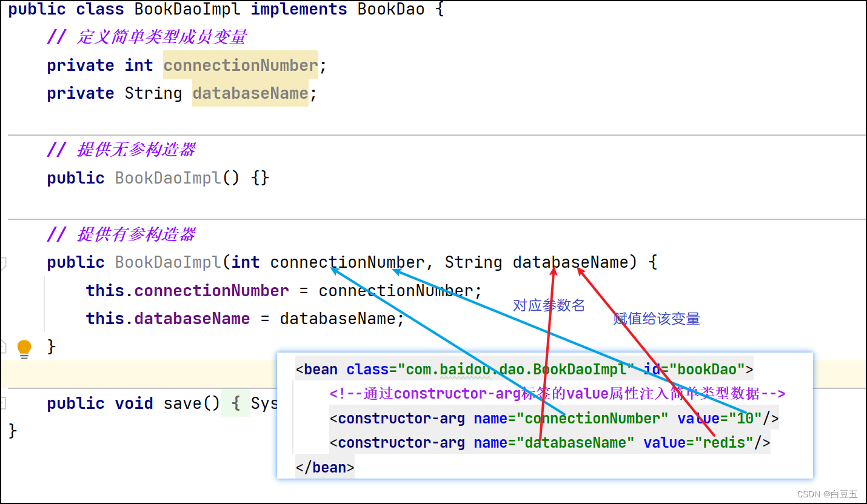Click the comment 定义简单类型成员变量
Image resolution: width=867 pixels, height=504 pixels.
pyautogui.click(x=147, y=37)
